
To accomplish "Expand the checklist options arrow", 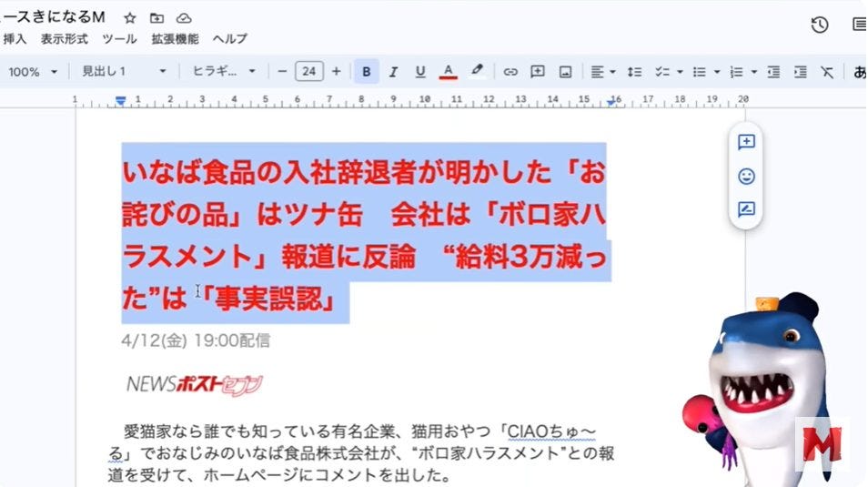I will point(680,72).
